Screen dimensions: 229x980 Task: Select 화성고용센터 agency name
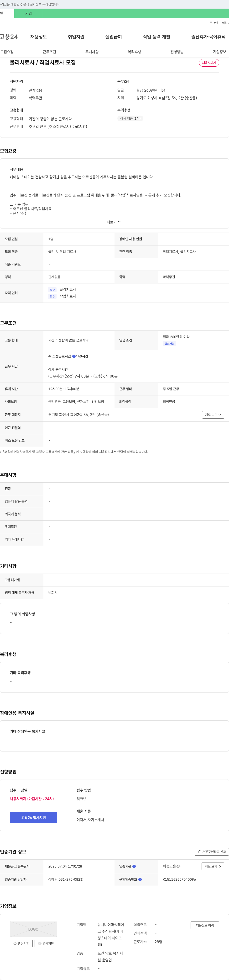tap(172, 866)
